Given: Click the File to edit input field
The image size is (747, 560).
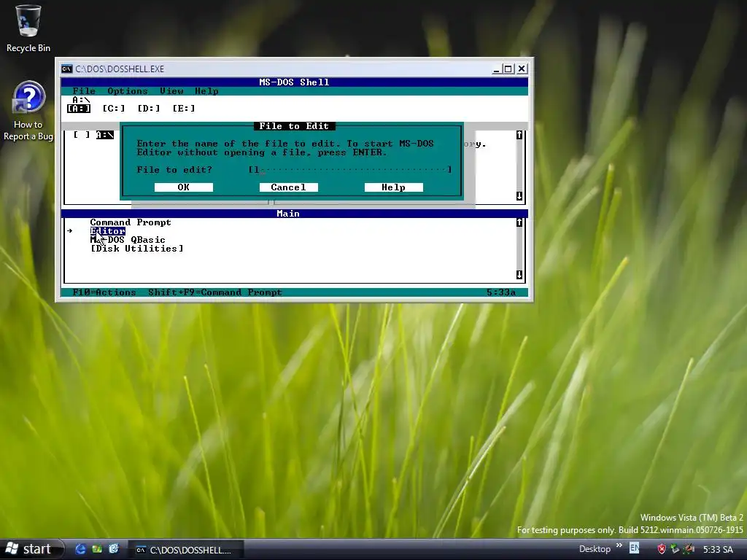Looking at the screenshot, I should click(349, 169).
